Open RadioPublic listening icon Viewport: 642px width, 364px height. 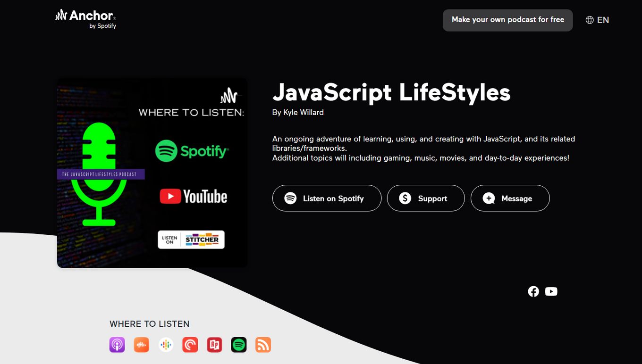(214, 345)
